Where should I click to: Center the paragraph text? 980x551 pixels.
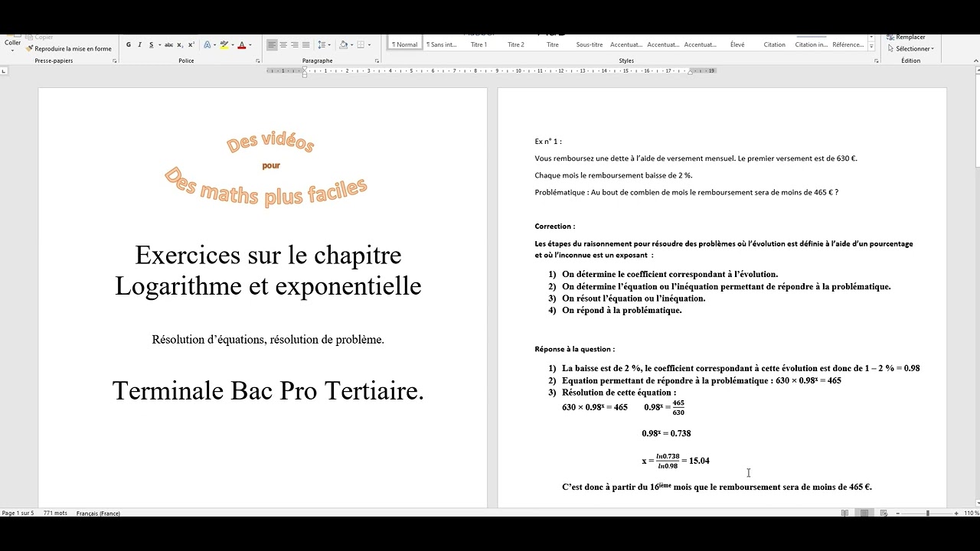point(283,45)
